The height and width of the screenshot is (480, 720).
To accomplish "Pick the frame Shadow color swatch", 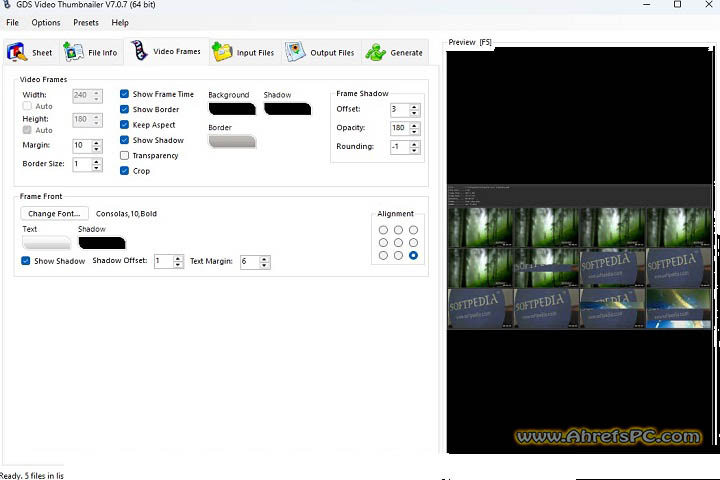I will [x=287, y=109].
